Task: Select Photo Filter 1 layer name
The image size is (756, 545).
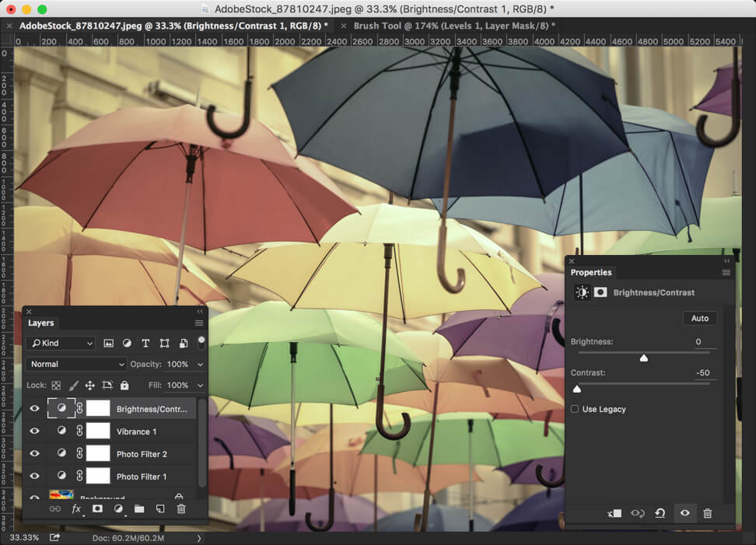Action: pos(142,477)
